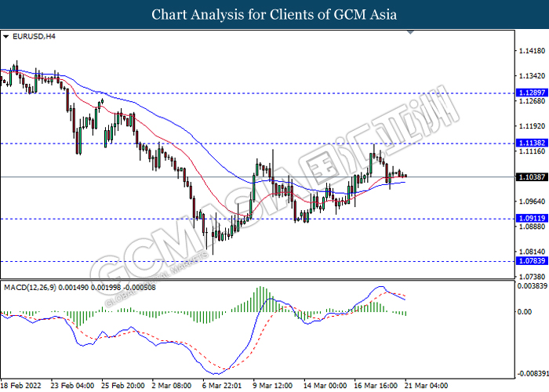The image size is (549, 392).
Task: Click the 18 Feb 2022 date label
Action: [20, 386]
